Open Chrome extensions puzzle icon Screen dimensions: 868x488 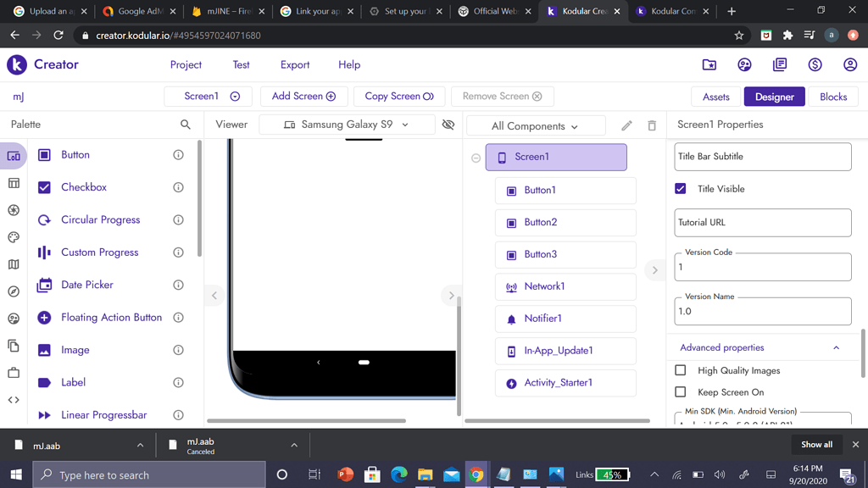(787, 36)
